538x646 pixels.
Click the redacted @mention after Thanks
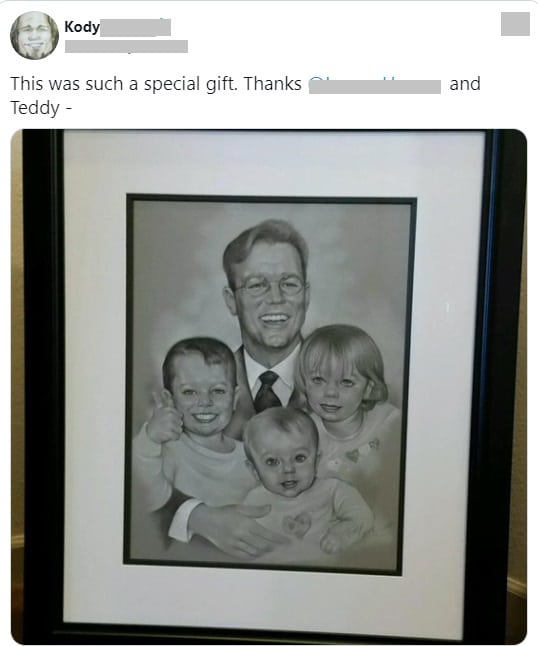(374, 85)
